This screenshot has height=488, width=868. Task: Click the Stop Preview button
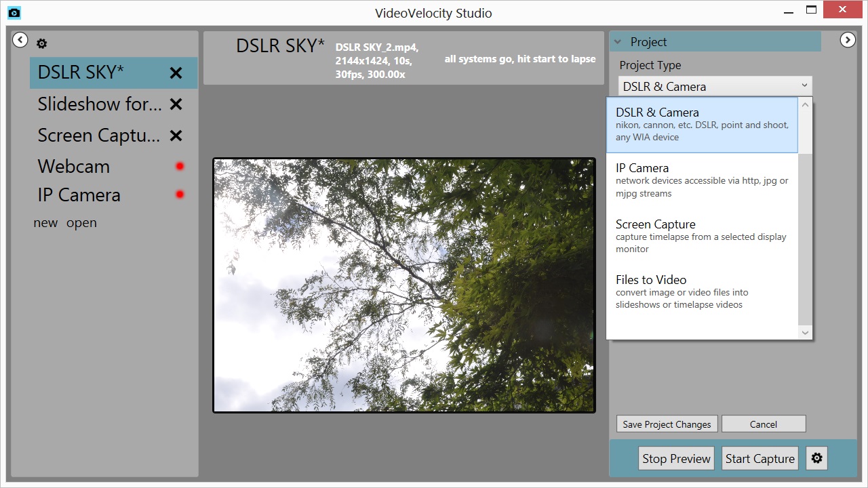pos(676,458)
